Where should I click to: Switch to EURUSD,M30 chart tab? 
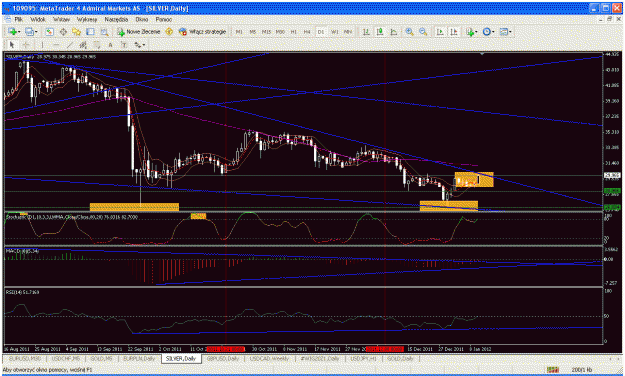pyautogui.click(x=25, y=359)
